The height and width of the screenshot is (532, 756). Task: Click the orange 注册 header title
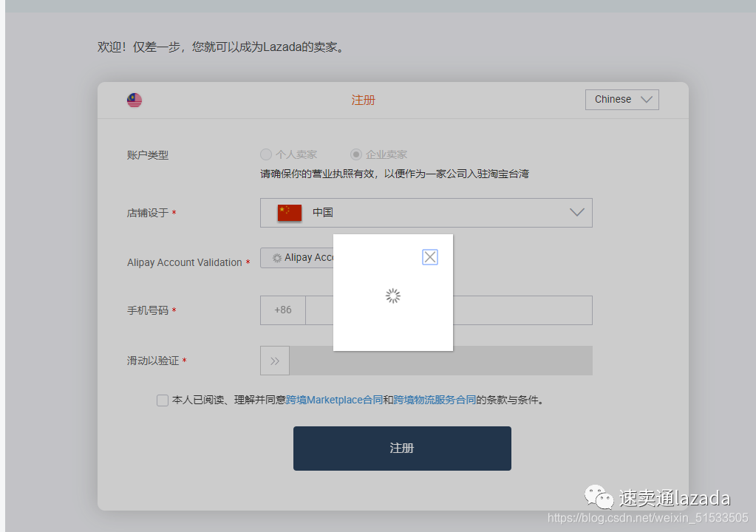pyautogui.click(x=363, y=100)
